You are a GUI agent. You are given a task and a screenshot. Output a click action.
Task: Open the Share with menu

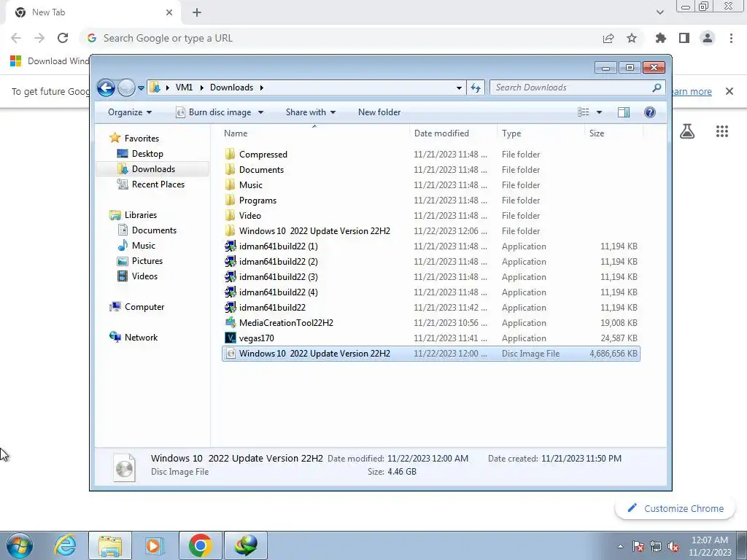pos(311,112)
